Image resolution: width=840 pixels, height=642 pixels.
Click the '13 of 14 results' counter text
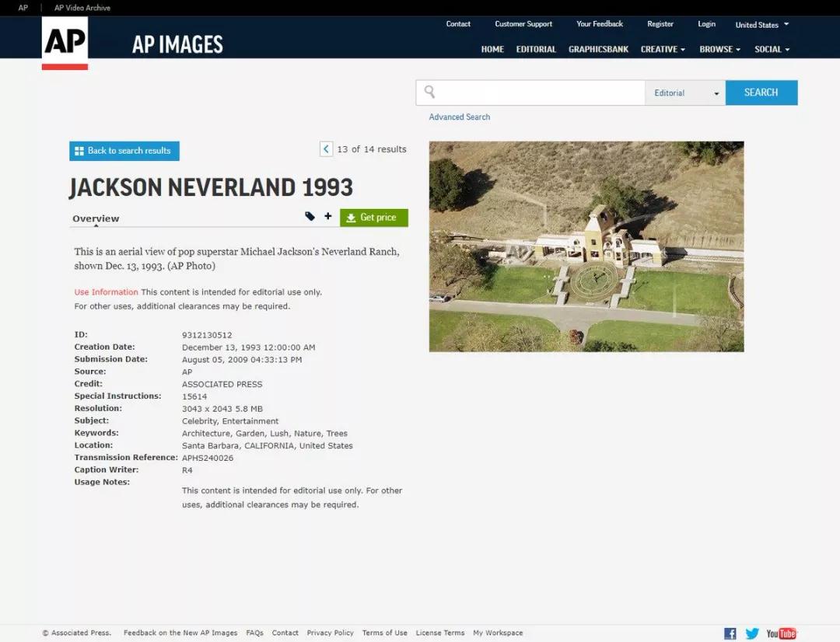[371, 149]
